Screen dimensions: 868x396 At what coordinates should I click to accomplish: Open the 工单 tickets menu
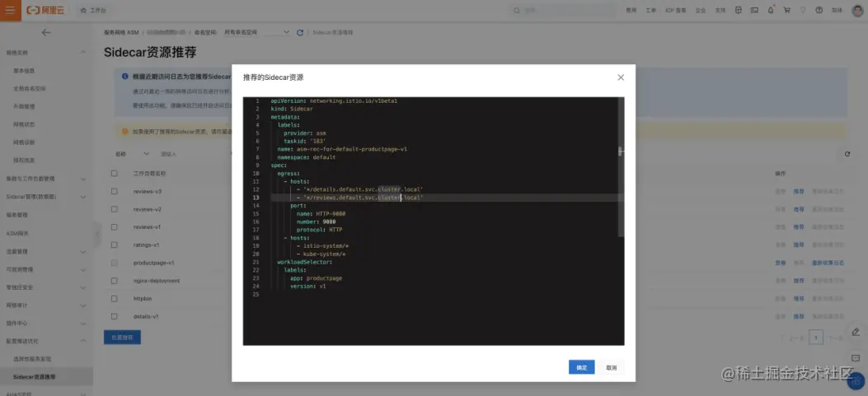651,11
